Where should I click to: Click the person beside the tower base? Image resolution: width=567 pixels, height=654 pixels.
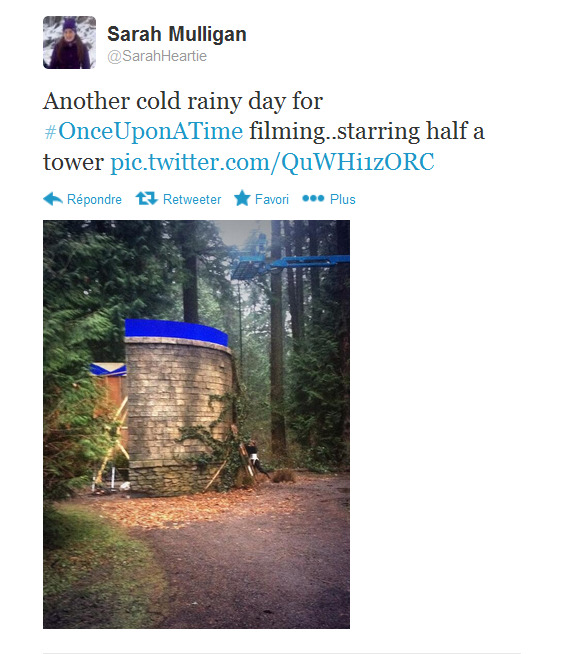click(255, 459)
